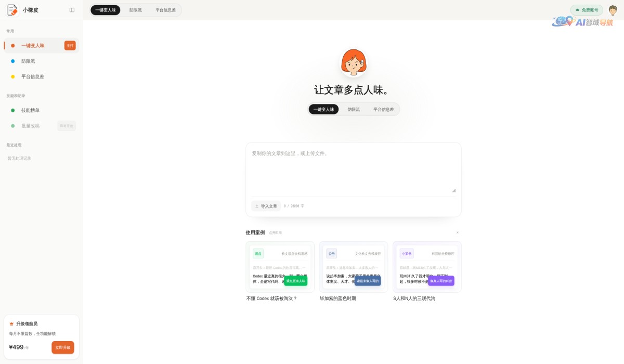624x364 pixels.
Task: Click the green 观点更有人味 button
Action: click(295, 281)
